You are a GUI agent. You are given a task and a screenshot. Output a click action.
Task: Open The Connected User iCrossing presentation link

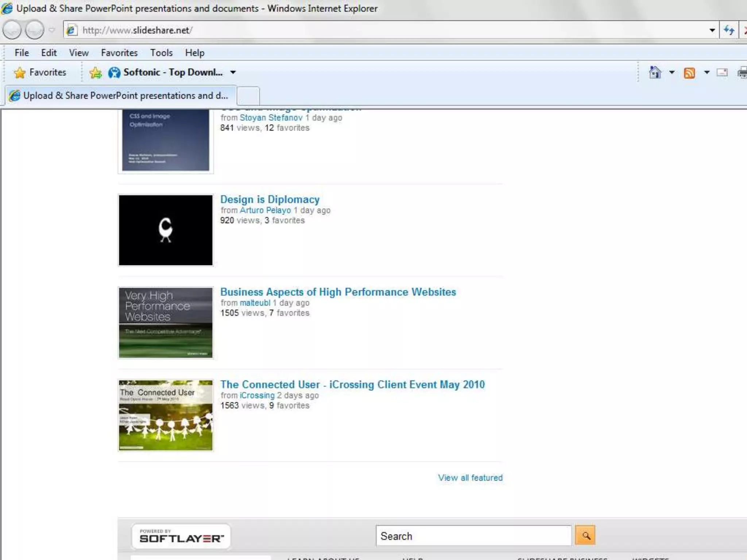point(352,385)
